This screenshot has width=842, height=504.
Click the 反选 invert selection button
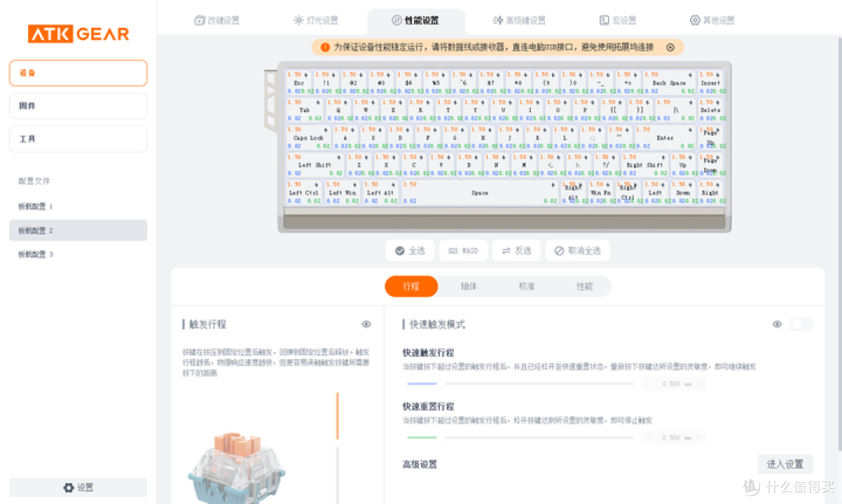coord(517,251)
